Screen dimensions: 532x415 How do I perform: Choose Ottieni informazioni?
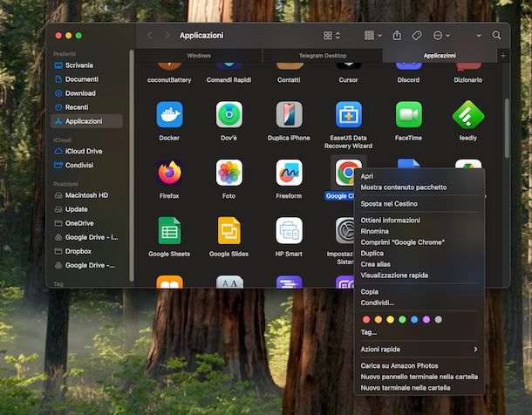click(x=419, y=220)
